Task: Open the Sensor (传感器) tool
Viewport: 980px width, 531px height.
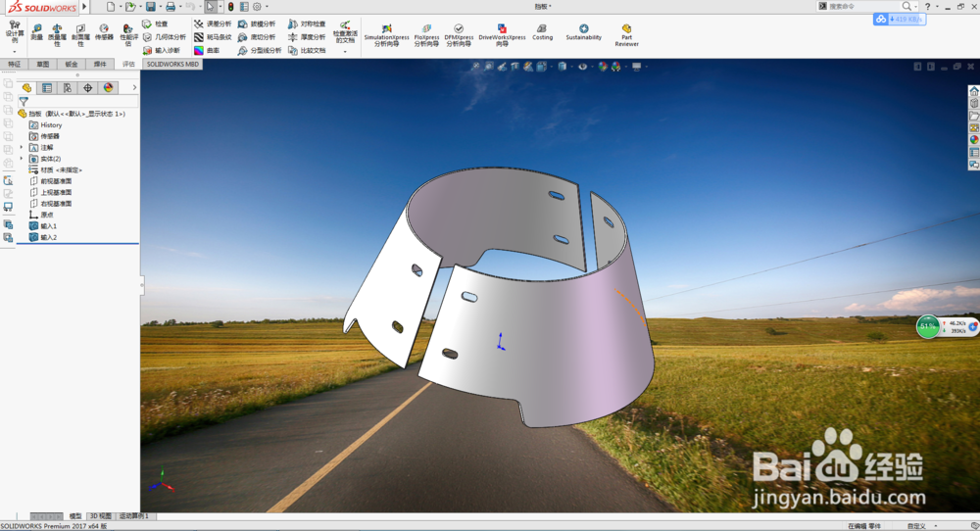Action: tap(104, 32)
